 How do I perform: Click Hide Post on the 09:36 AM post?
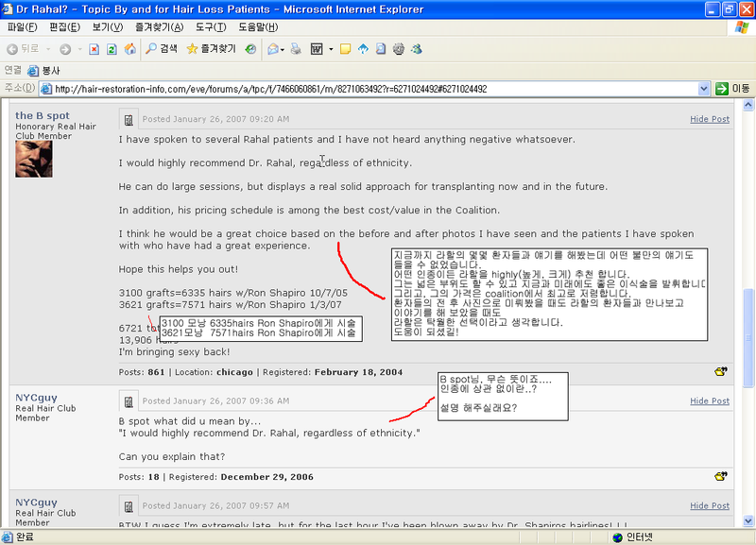coord(710,400)
